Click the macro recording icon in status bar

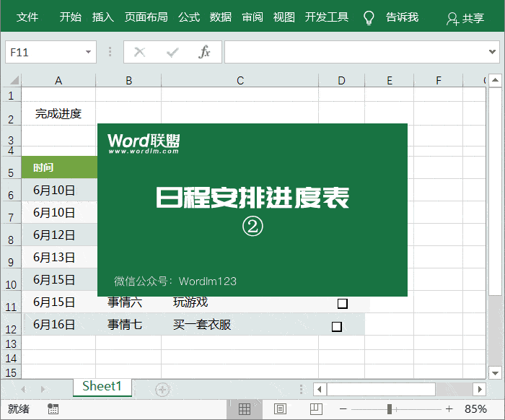53,409
